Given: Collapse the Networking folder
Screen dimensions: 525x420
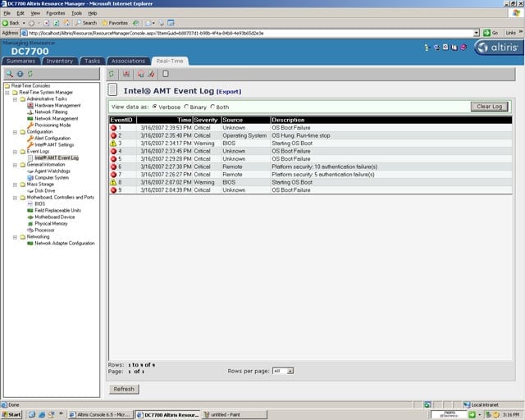Looking at the screenshot, I should (15, 237).
